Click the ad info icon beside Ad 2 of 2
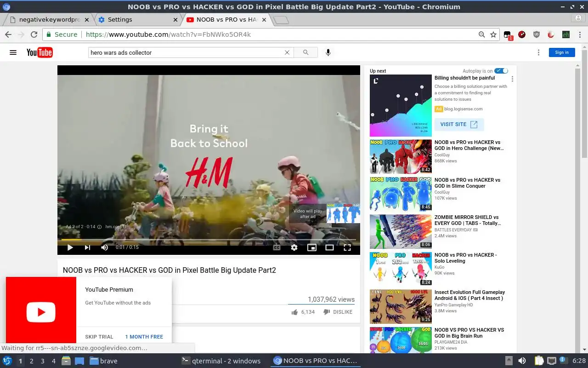 click(100, 227)
